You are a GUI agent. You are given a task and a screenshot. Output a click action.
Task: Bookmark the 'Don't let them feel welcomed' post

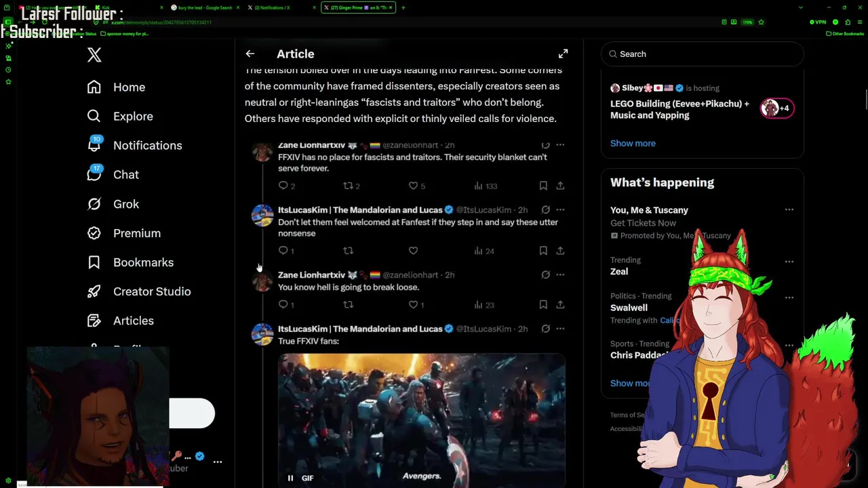click(x=543, y=250)
